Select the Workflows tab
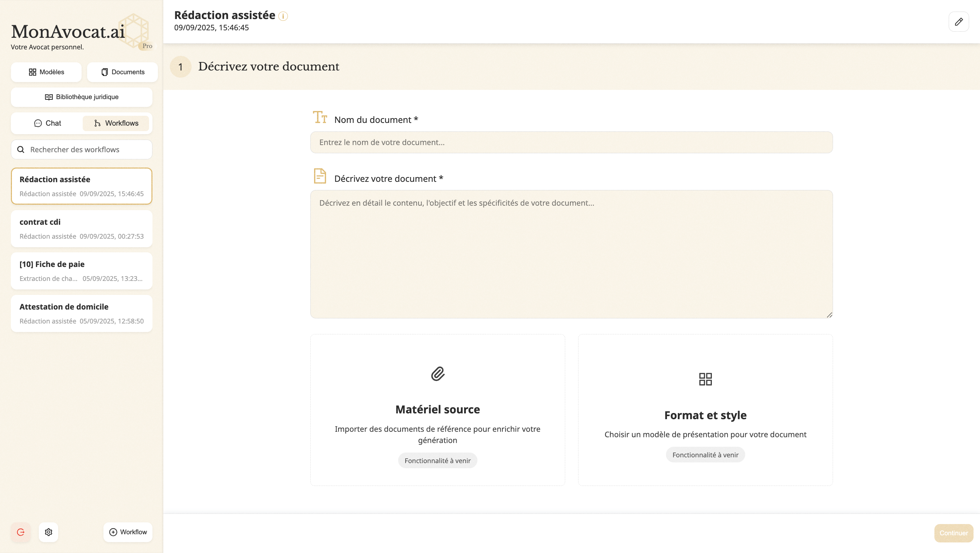Viewport: 980px width, 553px height. (x=116, y=123)
